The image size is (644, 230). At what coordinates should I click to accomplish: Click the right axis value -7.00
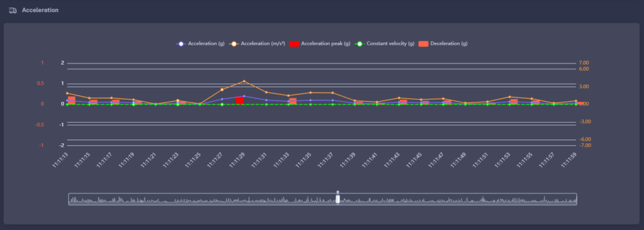[585, 145]
